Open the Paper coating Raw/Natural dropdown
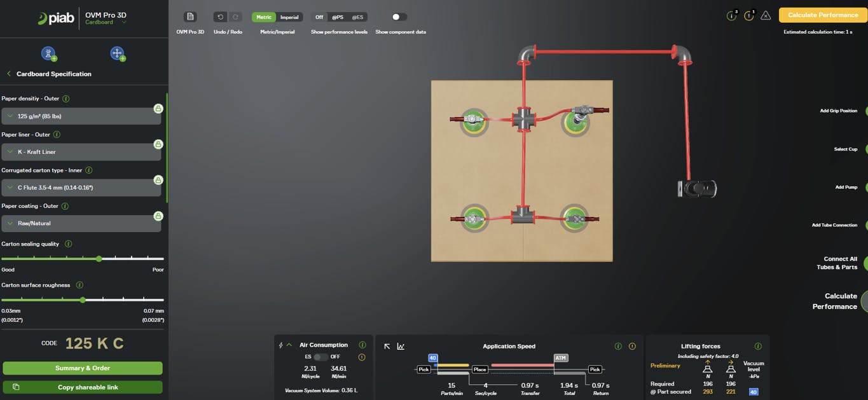This screenshot has height=400, width=868. point(81,223)
